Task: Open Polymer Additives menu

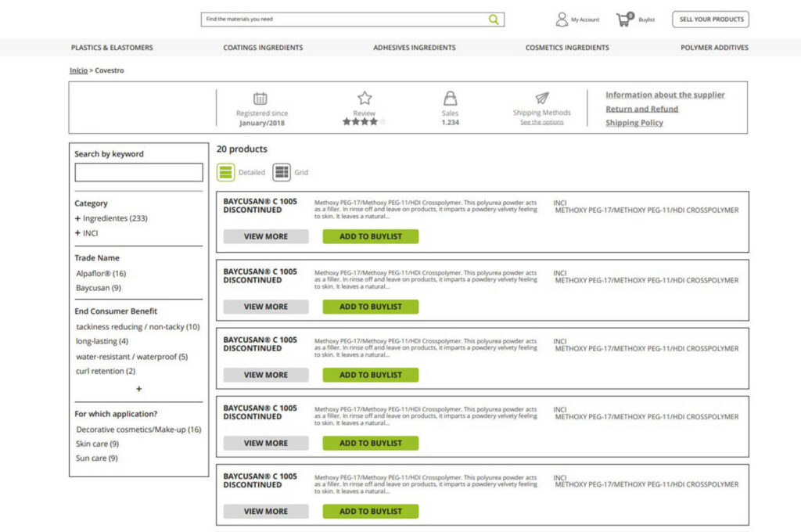Action: click(x=714, y=48)
